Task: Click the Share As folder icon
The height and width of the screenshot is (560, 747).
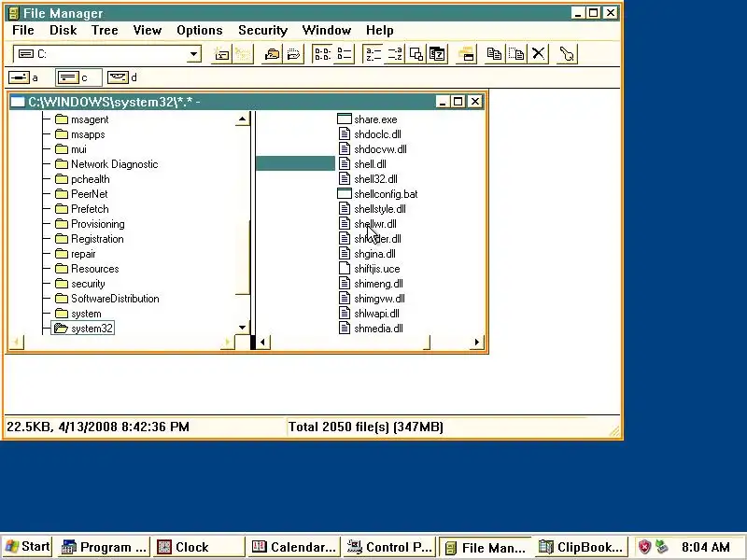Action: click(272, 54)
